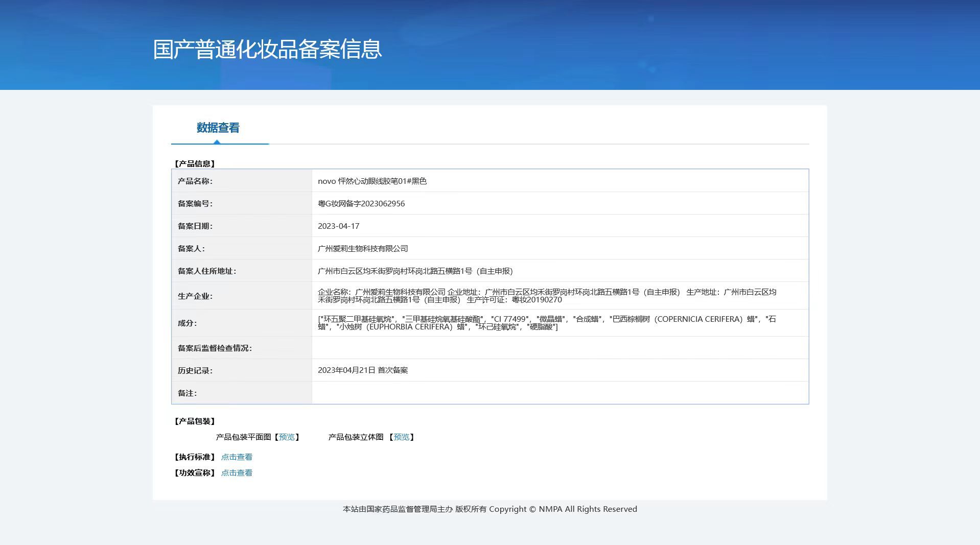
Task: Click the 【产品包装】 section heading
Action: pyautogui.click(x=195, y=421)
